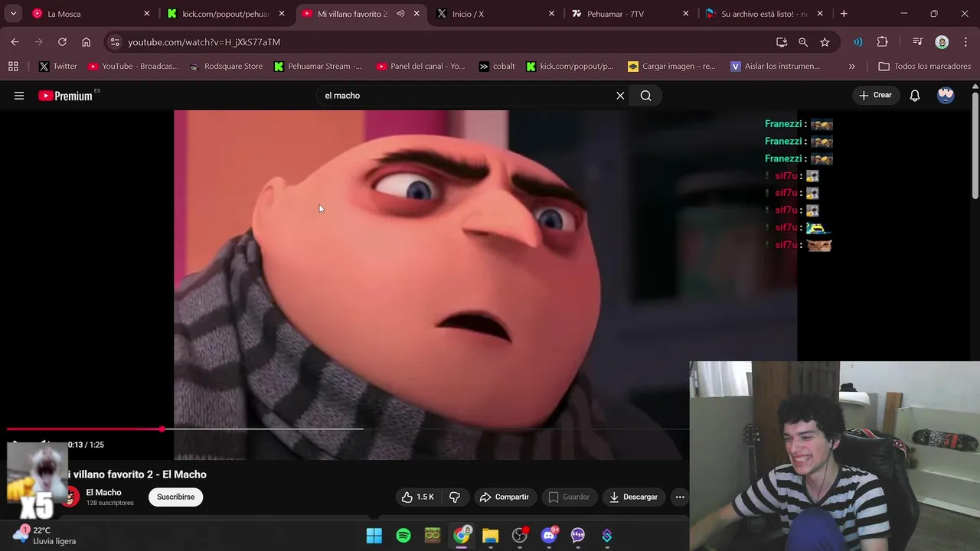Image resolution: width=980 pixels, height=551 pixels.
Task: Close the La Mosca tab
Action: tap(147, 14)
